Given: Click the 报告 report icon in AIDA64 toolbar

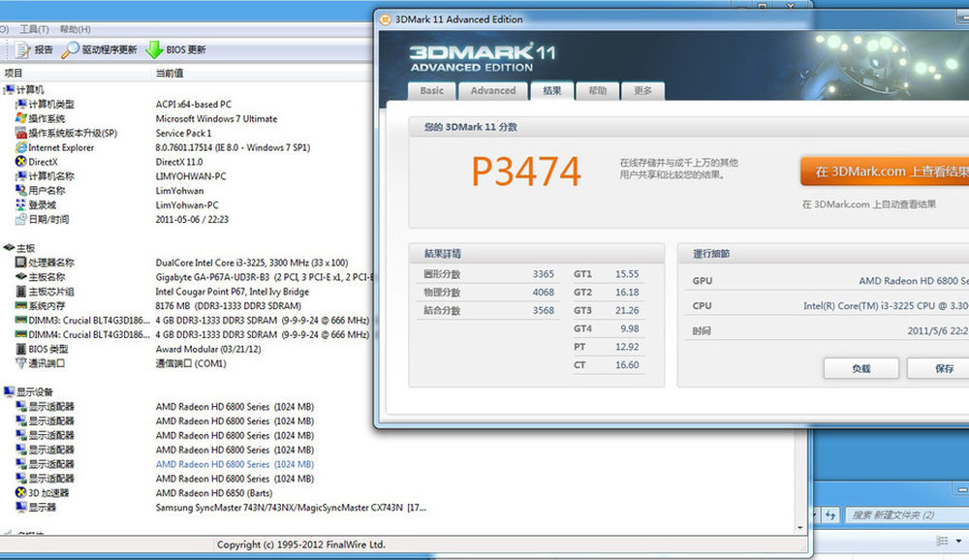Looking at the screenshot, I should [22, 49].
